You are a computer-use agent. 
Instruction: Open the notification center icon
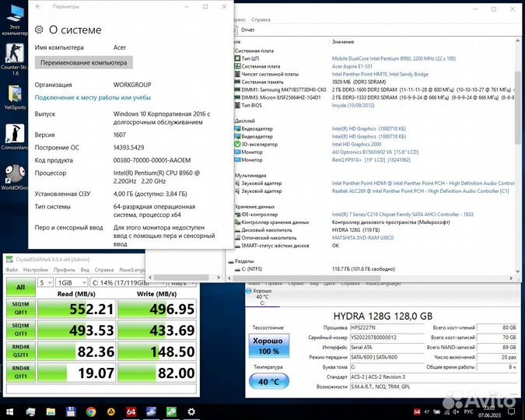coord(511,411)
